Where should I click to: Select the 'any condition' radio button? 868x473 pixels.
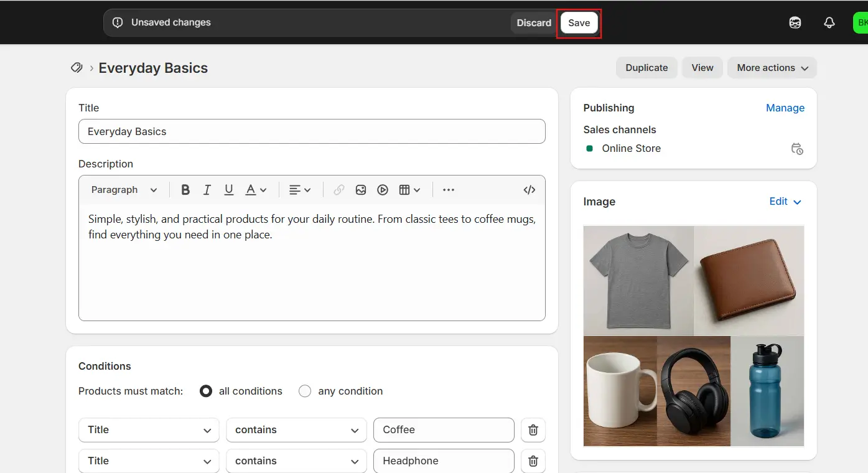305,391
